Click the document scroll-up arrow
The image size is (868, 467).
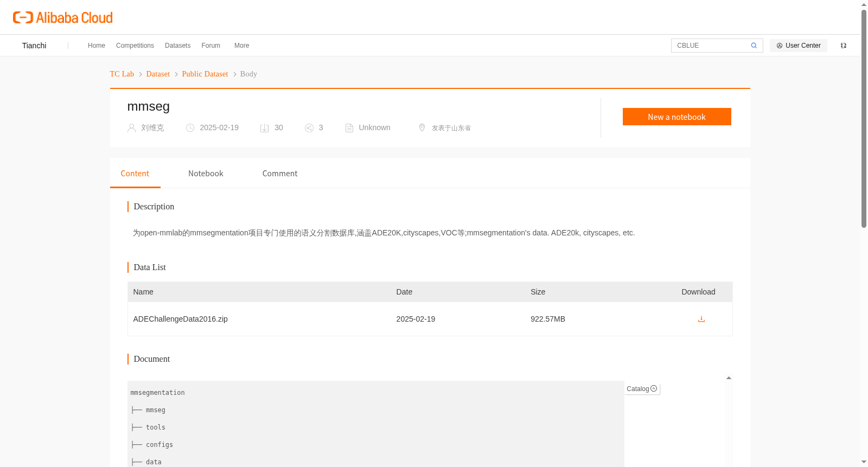click(729, 378)
